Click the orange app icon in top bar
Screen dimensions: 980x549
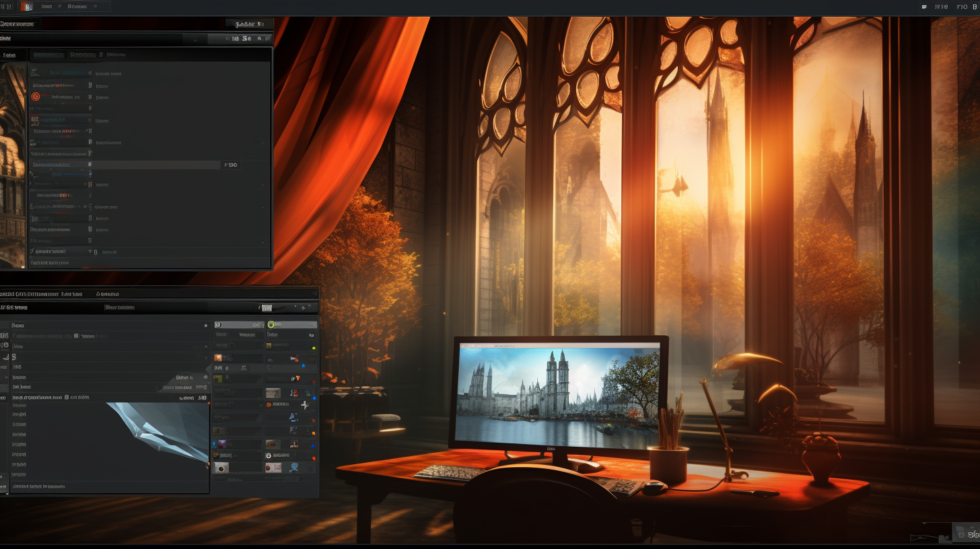[27, 7]
